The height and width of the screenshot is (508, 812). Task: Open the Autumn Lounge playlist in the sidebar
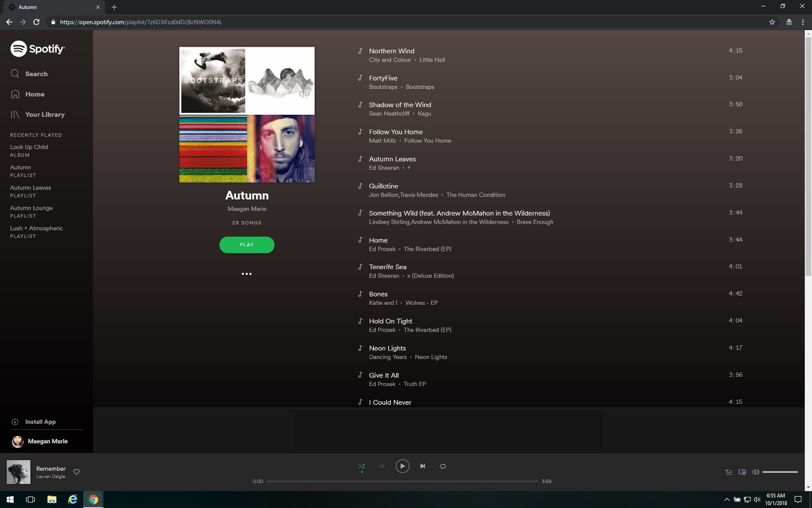(31, 211)
